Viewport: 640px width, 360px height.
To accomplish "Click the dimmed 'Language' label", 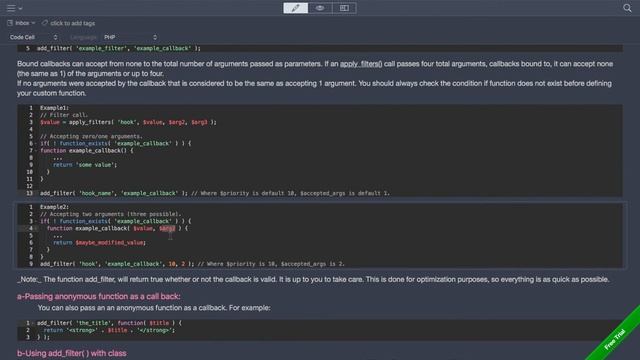I will [x=83, y=37].
